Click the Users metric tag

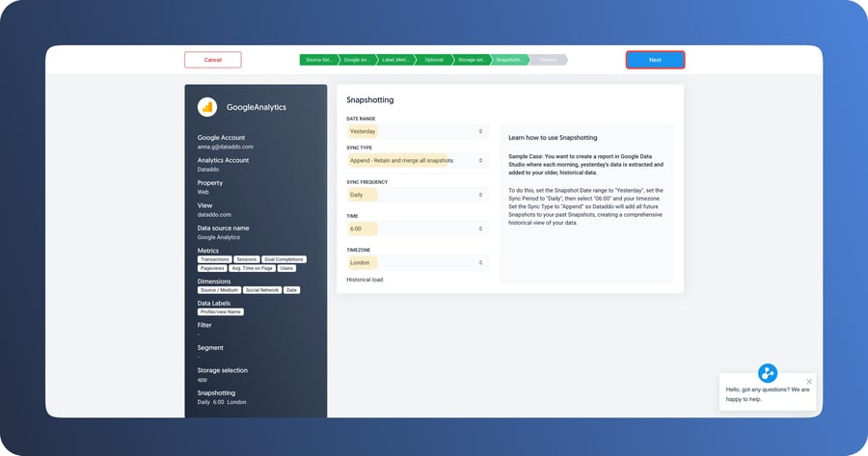286,268
